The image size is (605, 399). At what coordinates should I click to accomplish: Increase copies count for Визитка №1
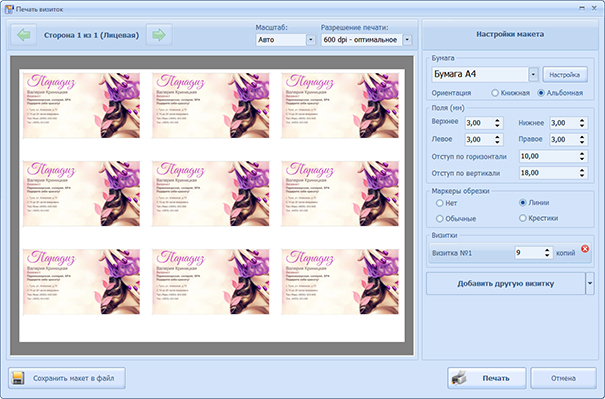click(547, 250)
